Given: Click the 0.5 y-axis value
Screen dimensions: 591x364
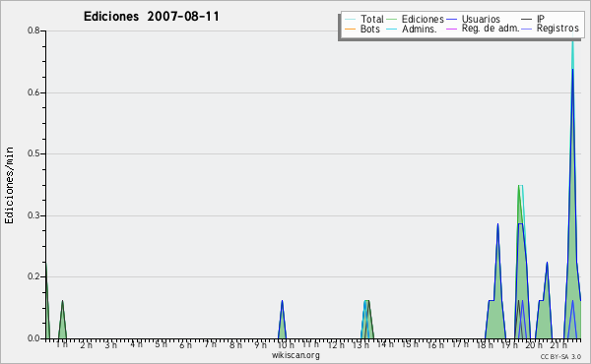Looking at the screenshot, I should [33, 153].
